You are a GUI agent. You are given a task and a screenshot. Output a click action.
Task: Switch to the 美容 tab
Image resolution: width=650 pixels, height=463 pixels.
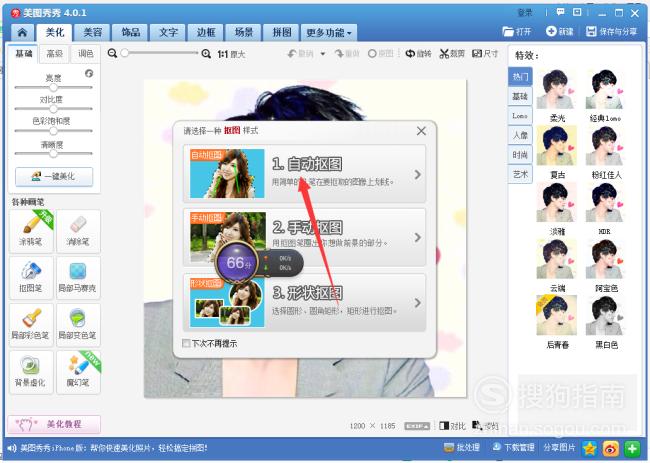[92, 32]
